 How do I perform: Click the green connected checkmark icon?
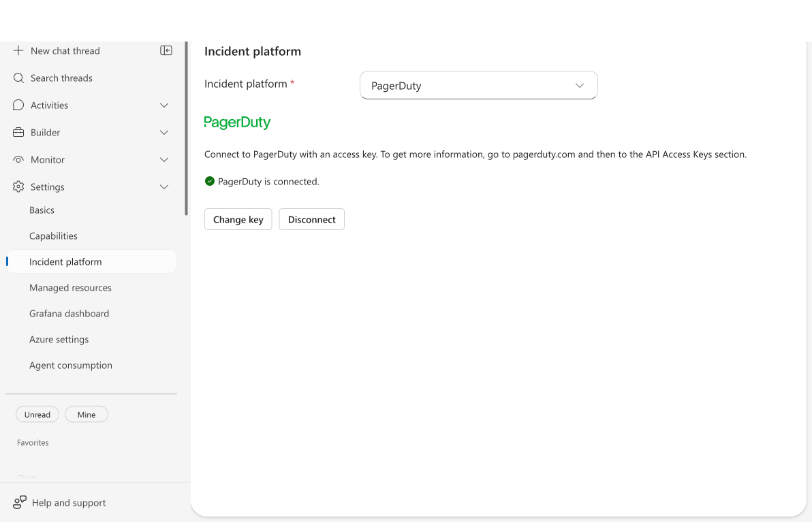click(x=210, y=181)
